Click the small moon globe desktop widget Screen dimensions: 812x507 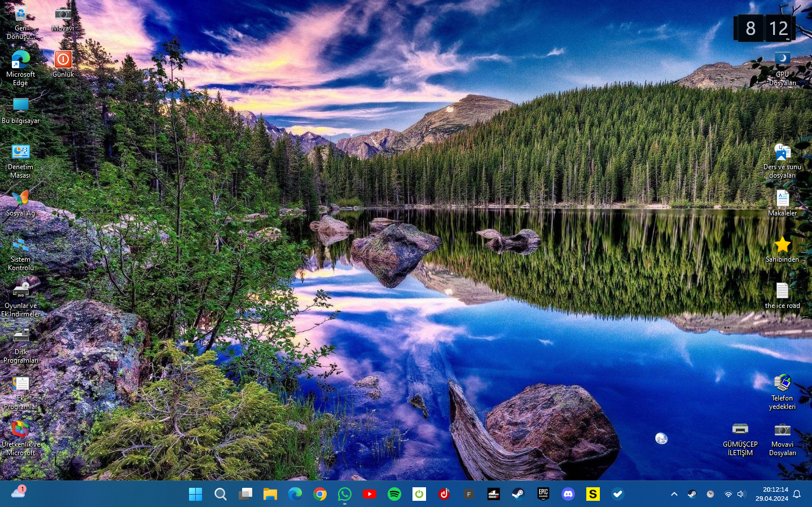coord(661,438)
